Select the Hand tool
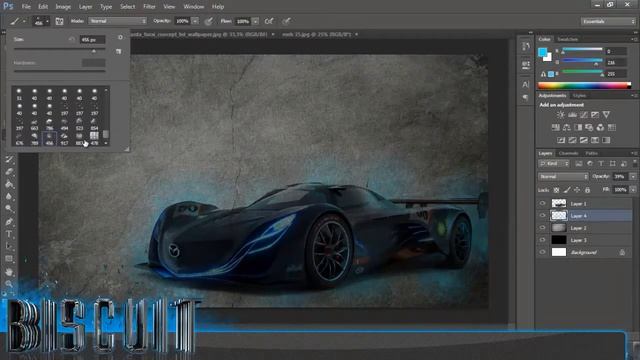This screenshot has width=640, height=360. (9, 272)
